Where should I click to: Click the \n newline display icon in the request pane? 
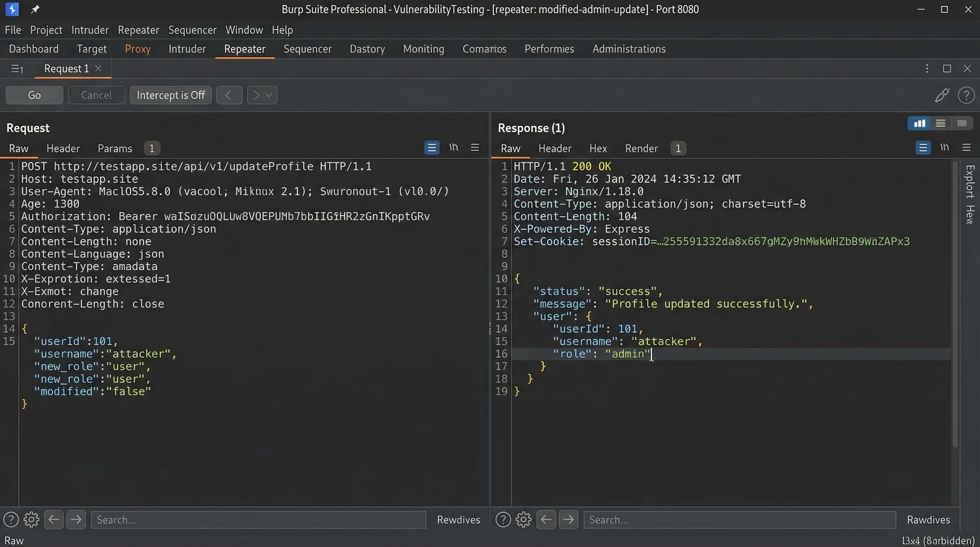(453, 147)
